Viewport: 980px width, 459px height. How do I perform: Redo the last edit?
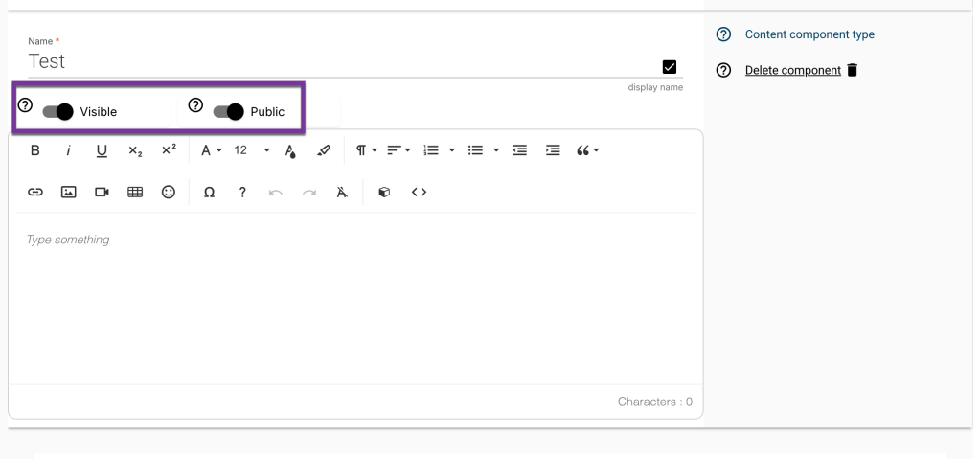click(308, 192)
